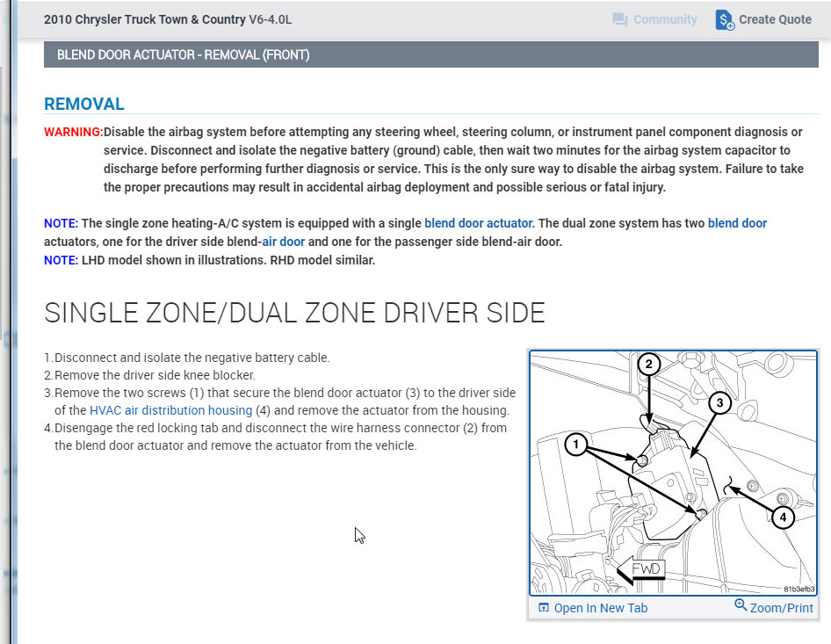Open the Community link text

[665, 19]
